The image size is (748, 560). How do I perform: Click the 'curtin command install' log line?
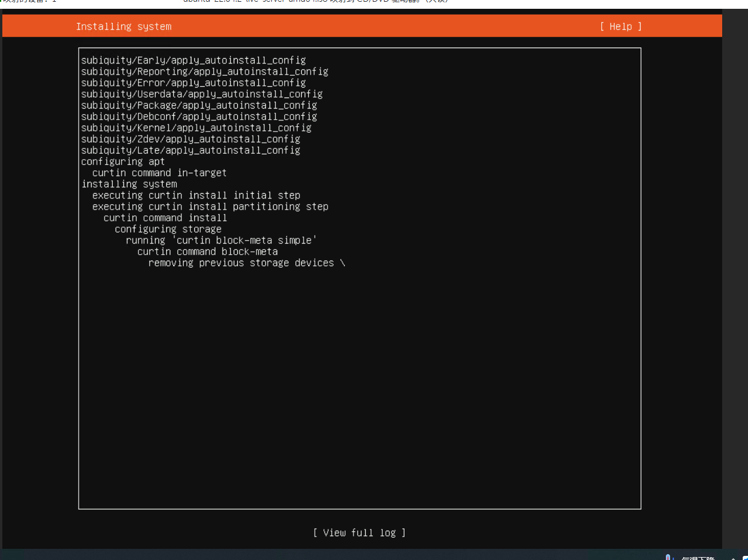(165, 218)
